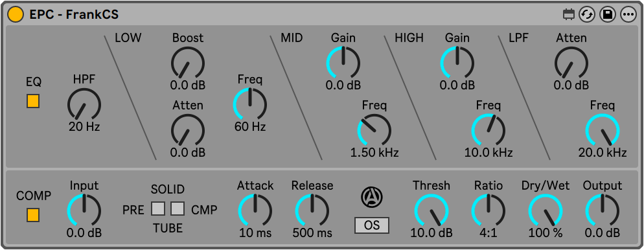Click the 20.0 kHz value
This screenshot has height=250, width=644.
603,153
